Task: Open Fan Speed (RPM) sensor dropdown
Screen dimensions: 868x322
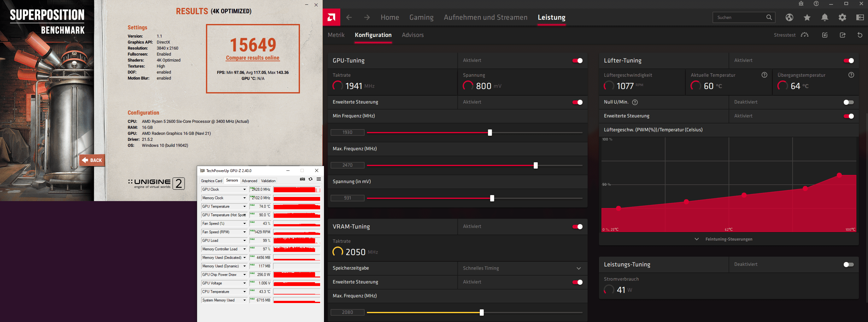Action: (x=245, y=232)
